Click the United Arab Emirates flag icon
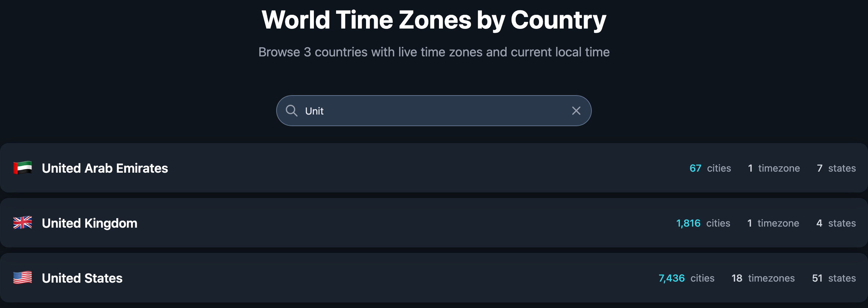This screenshot has width=868, height=308. [x=23, y=168]
